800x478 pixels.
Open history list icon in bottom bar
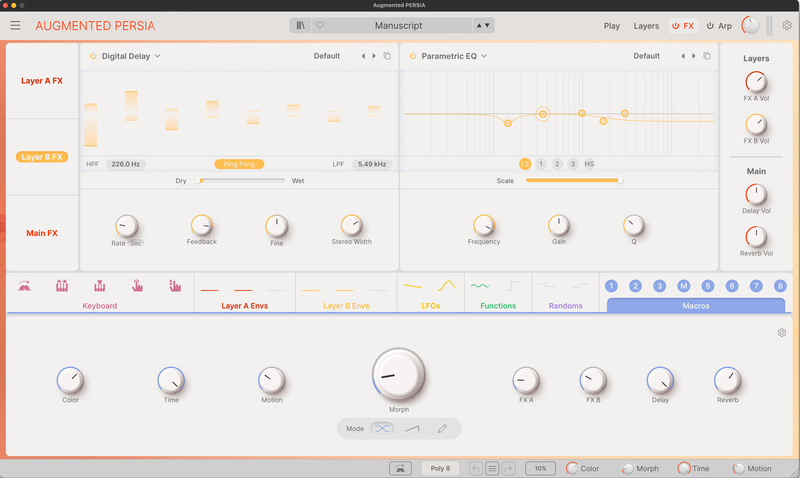(492, 468)
